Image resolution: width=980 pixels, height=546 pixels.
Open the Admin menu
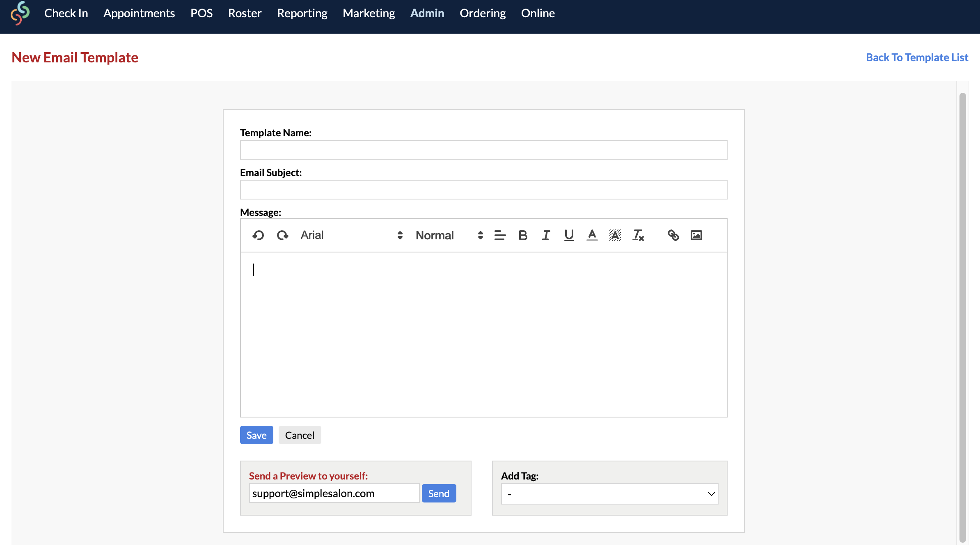coord(427,13)
